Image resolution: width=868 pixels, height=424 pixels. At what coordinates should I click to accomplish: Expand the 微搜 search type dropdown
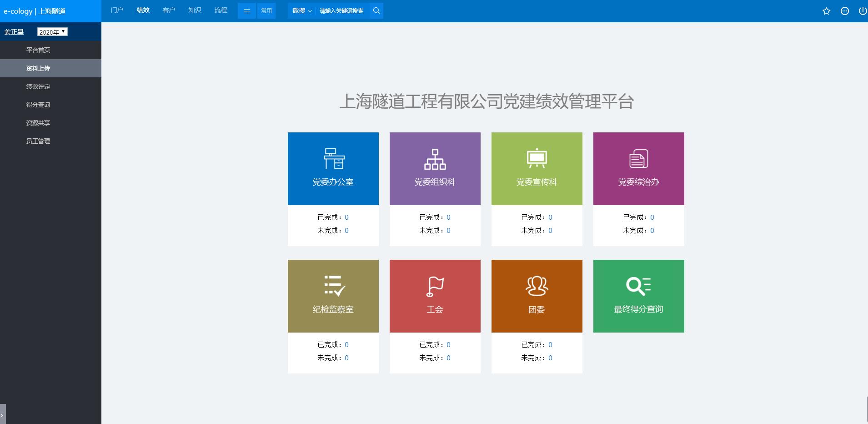click(301, 10)
